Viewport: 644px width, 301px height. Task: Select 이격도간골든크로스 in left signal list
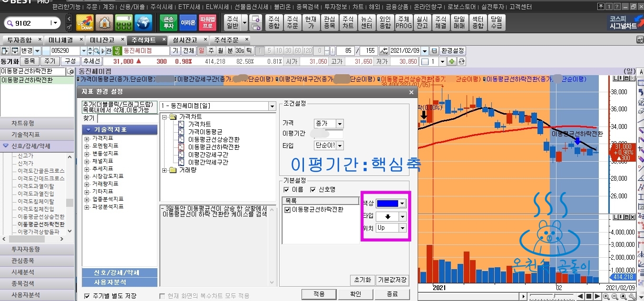(41, 171)
